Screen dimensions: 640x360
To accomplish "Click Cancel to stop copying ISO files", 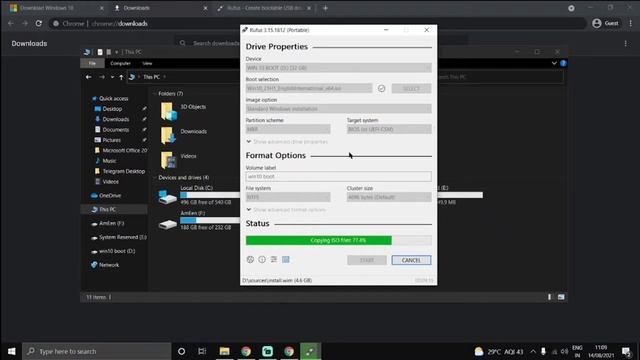I will [411, 260].
